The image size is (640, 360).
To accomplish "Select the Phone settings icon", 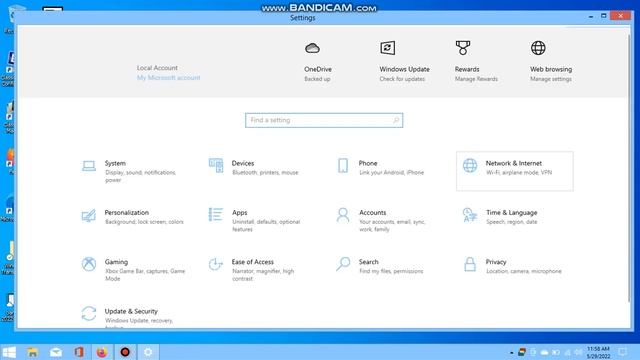I will tap(343, 166).
